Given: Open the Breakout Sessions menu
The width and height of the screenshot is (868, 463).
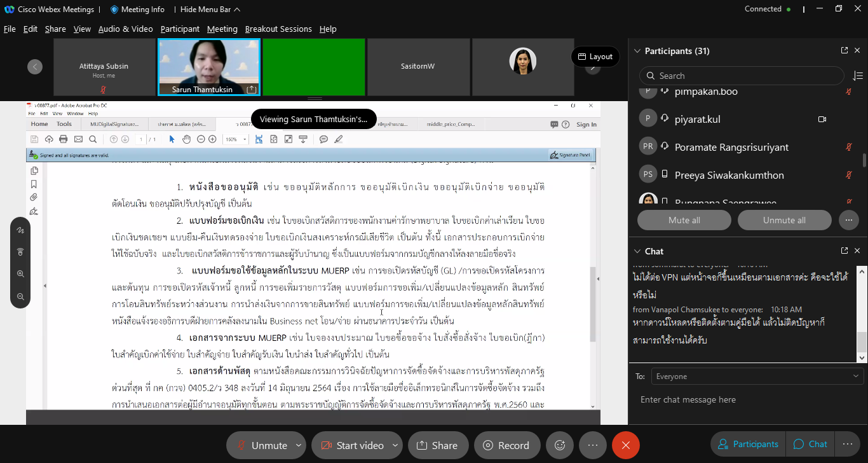Looking at the screenshot, I should click(278, 29).
